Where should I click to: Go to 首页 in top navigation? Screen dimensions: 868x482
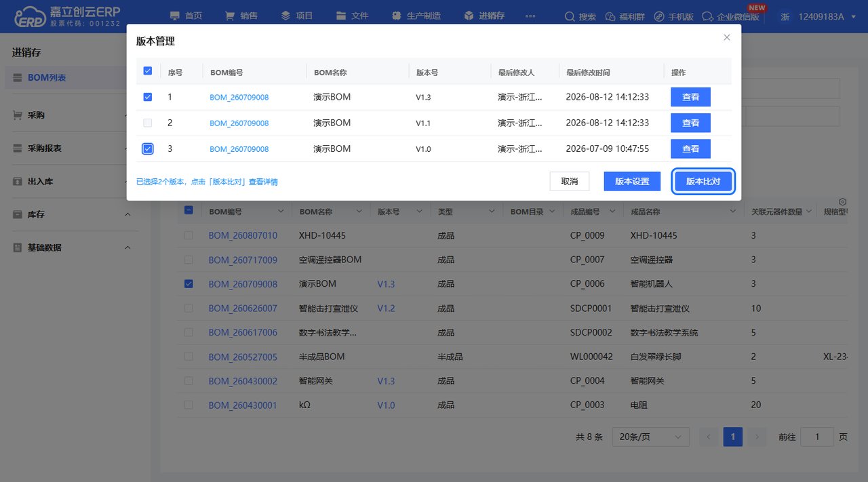pos(186,16)
